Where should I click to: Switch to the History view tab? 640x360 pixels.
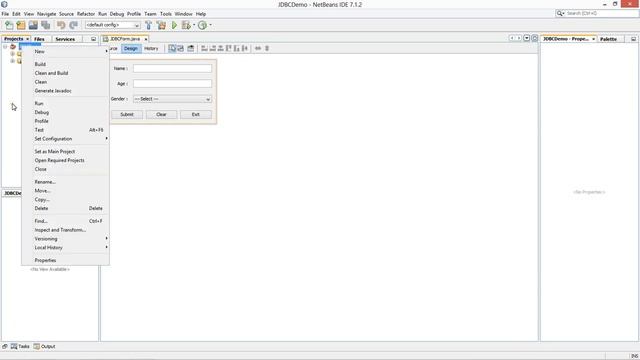151,49
